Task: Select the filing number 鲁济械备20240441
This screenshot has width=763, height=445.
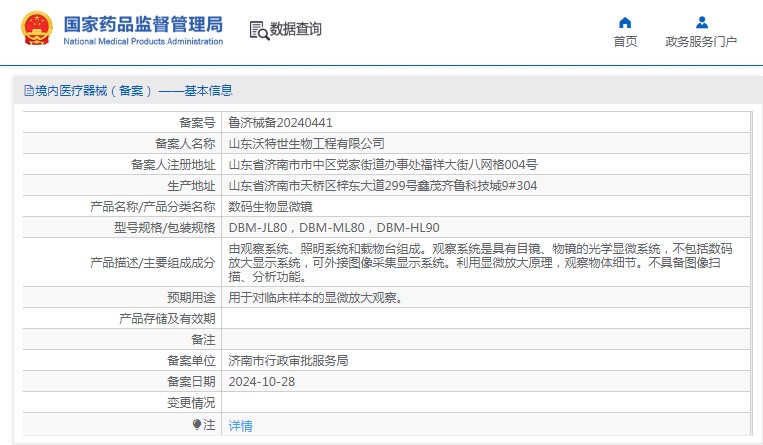Action: [280, 122]
